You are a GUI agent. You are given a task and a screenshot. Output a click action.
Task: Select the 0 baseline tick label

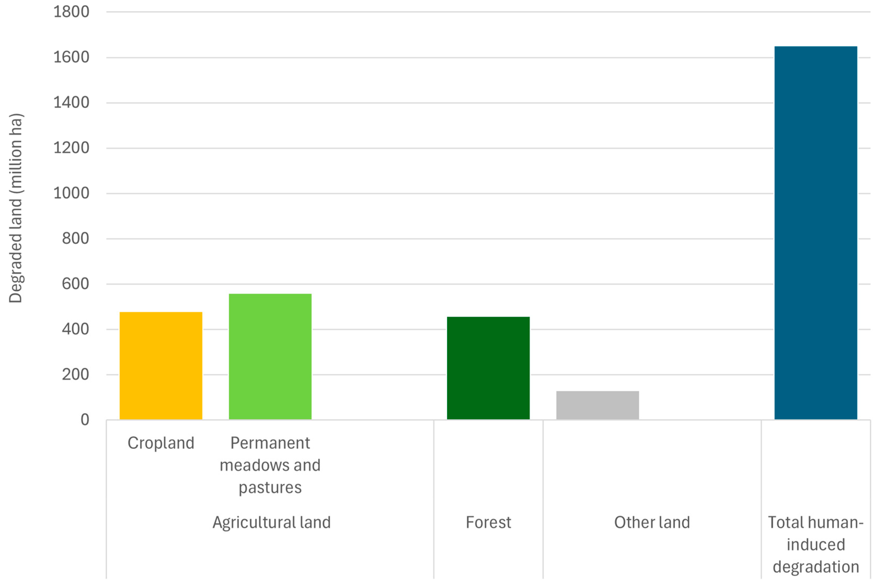coord(85,420)
